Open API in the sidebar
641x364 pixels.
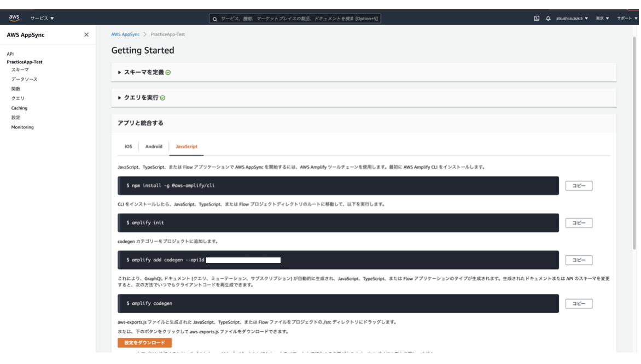pos(10,54)
